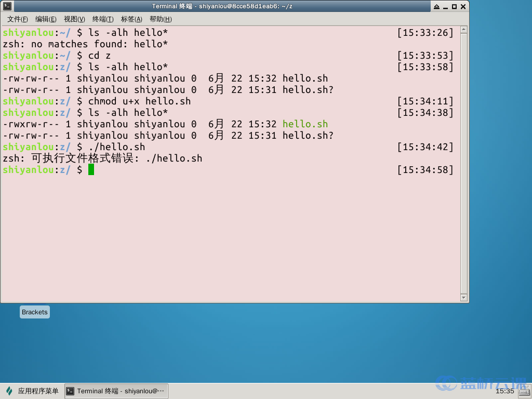Image resolution: width=532 pixels, height=399 pixels.
Task: Click the Brackets label on the desktop
Action: [35, 312]
